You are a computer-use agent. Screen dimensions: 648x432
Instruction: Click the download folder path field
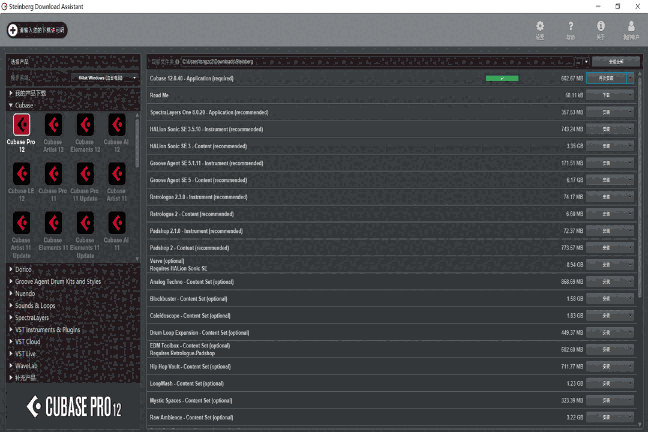[377, 62]
